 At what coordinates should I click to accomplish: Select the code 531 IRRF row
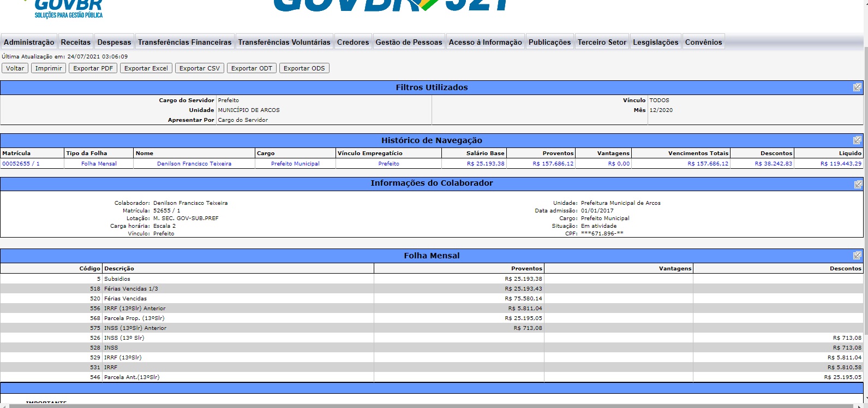tap(432, 367)
